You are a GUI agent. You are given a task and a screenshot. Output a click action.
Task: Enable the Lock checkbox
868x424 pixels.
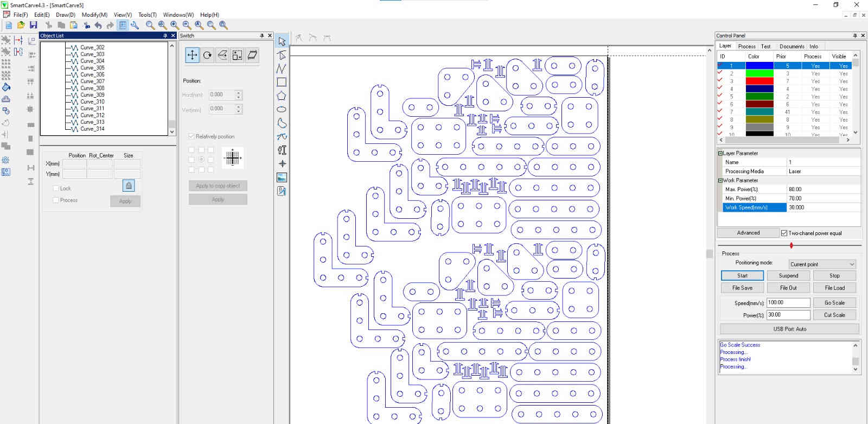56,188
